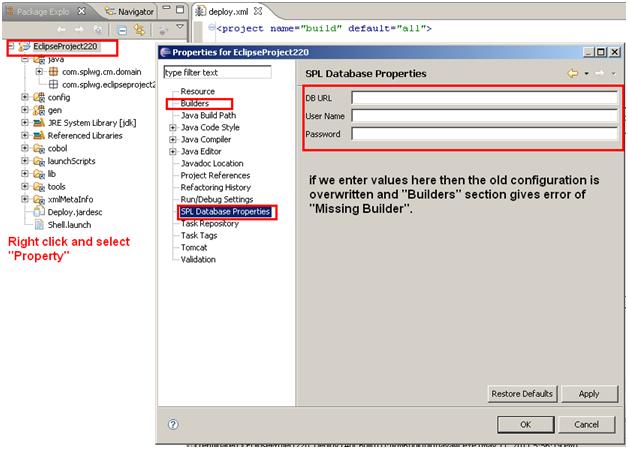Close the deploy.xml editor tab
Screen dimensions: 628x449
[258, 11]
